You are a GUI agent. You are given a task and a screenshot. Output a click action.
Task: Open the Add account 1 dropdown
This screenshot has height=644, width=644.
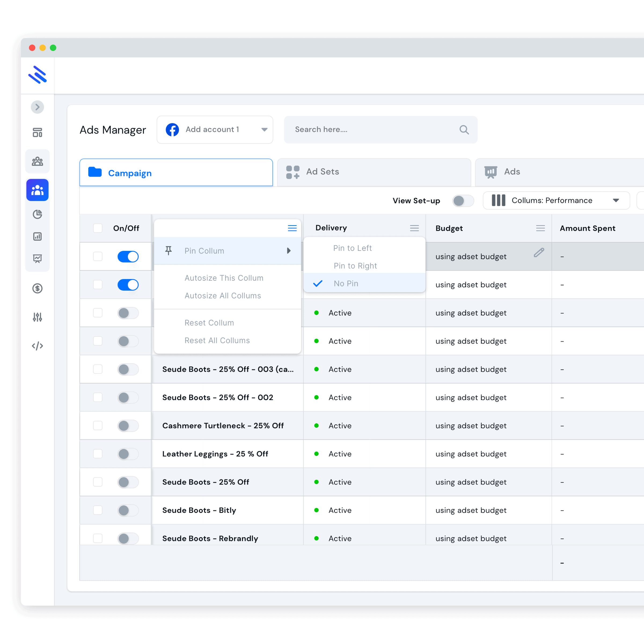pyautogui.click(x=215, y=130)
